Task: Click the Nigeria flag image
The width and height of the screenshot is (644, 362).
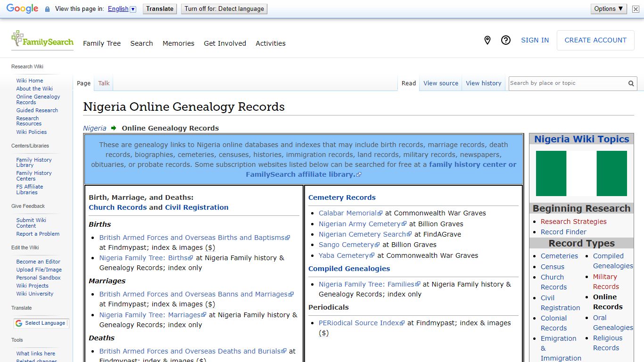Action: coord(581,173)
